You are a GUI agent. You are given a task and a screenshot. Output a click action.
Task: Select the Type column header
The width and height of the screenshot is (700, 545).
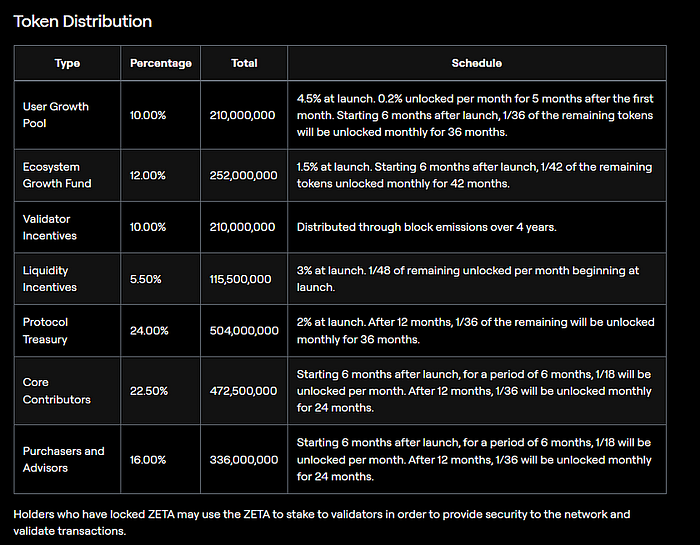click(x=67, y=63)
